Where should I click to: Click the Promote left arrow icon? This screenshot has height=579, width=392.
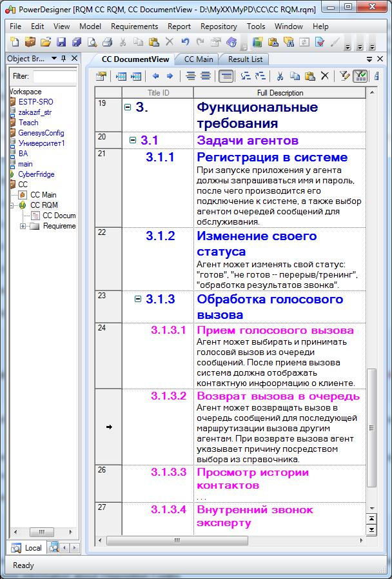click(155, 76)
